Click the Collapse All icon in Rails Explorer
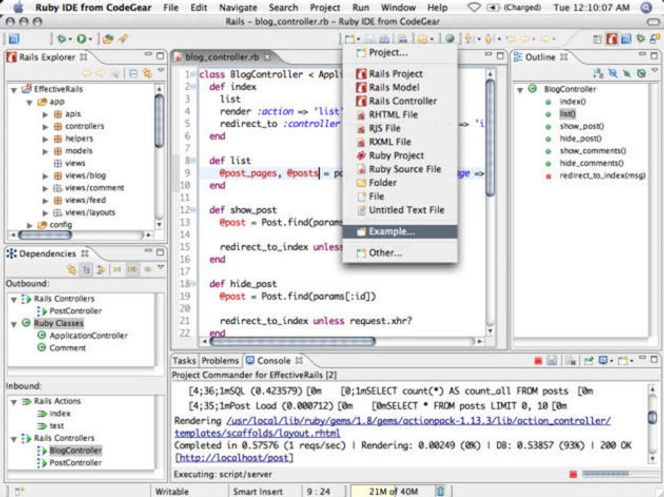664x497 pixels. point(133,74)
